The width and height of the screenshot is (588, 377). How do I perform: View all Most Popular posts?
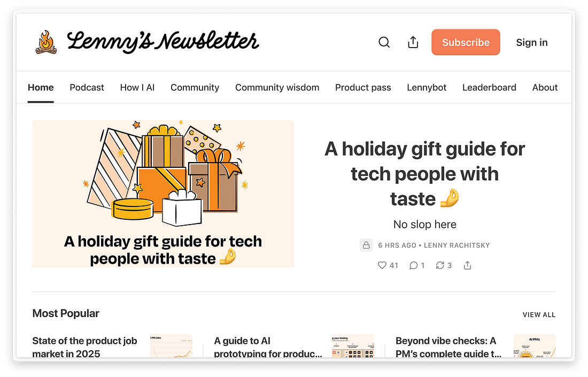pyautogui.click(x=539, y=315)
